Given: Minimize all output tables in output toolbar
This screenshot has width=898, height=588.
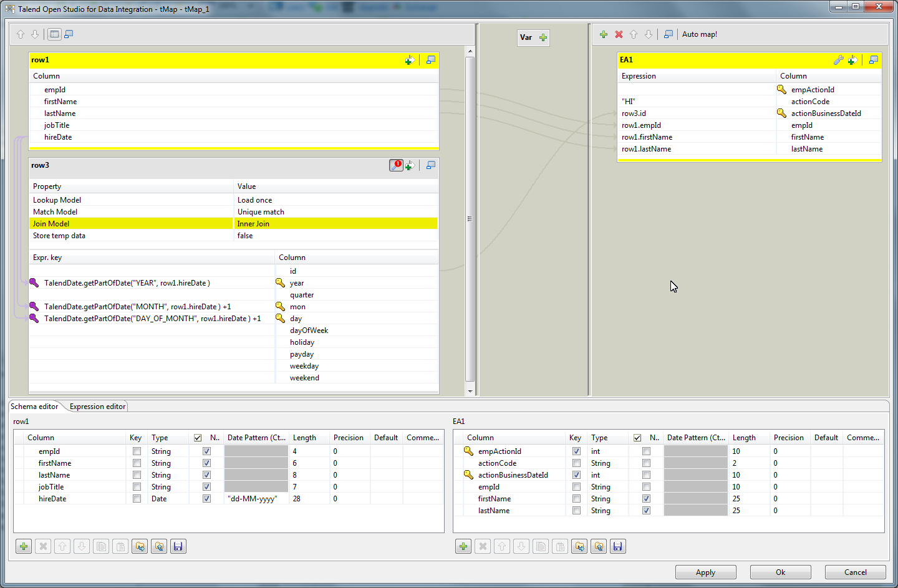Looking at the screenshot, I should [669, 34].
